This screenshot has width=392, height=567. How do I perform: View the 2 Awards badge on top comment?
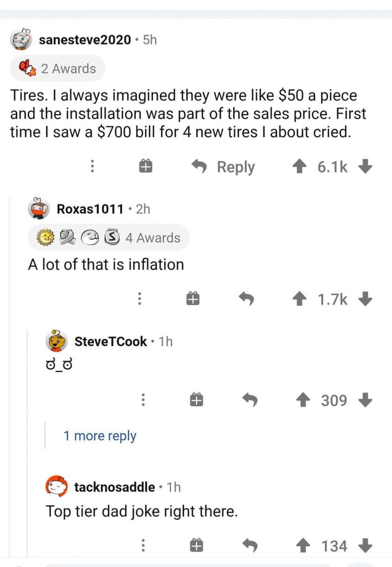tap(58, 68)
